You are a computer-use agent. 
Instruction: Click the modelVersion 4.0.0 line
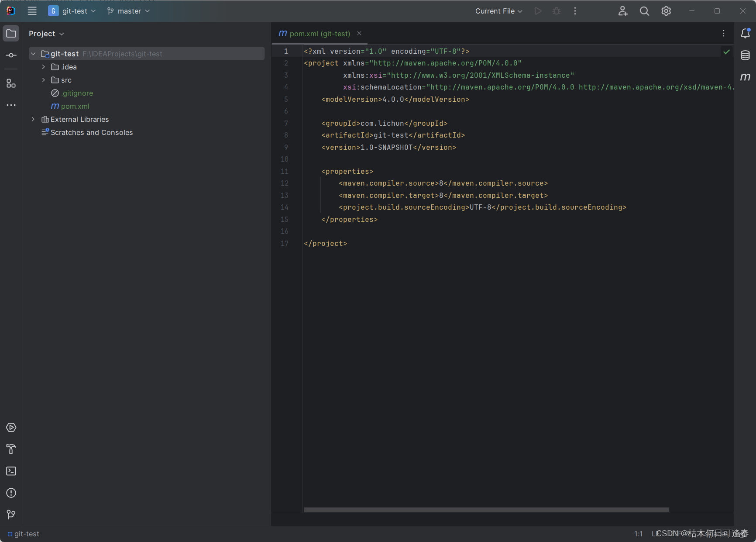coord(395,99)
